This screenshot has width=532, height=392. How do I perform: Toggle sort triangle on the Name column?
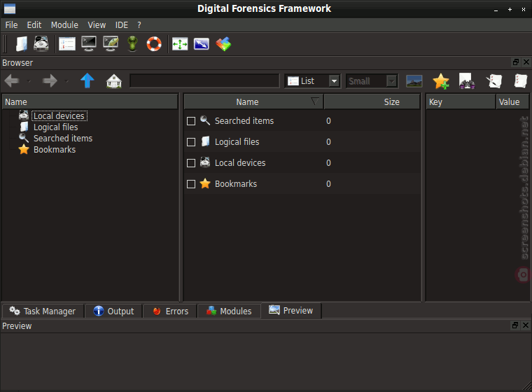coord(315,101)
